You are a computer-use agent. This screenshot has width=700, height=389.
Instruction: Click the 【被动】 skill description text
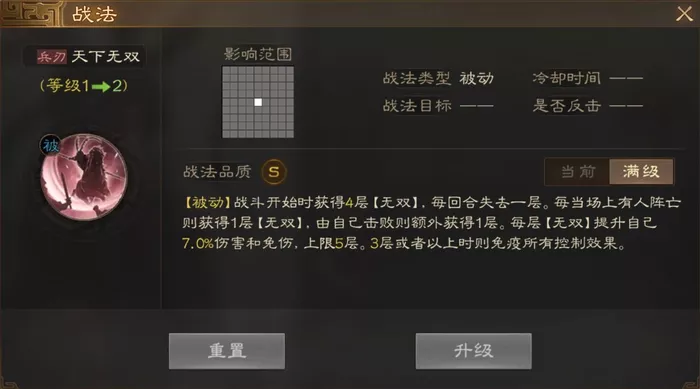point(431,223)
